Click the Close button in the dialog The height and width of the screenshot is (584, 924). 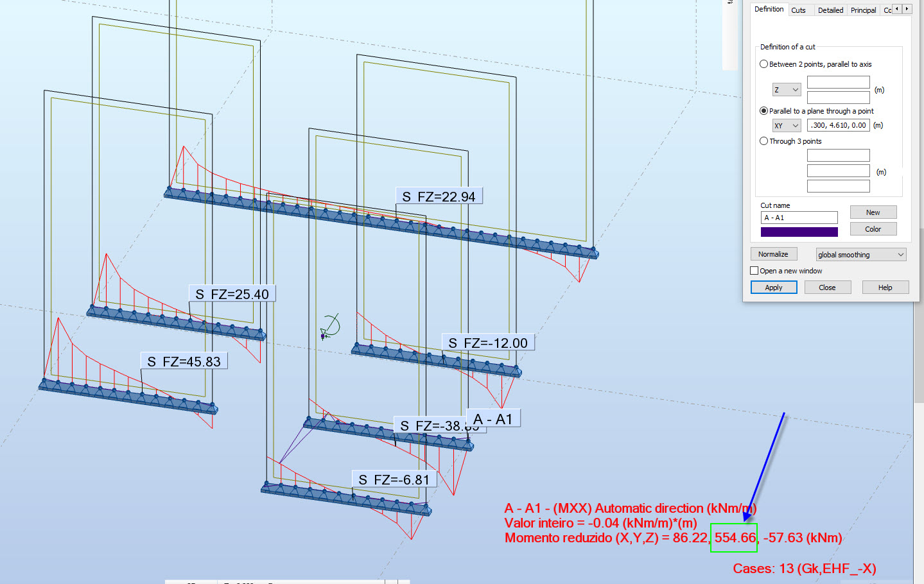pyautogui.click(x=827, y=288)
